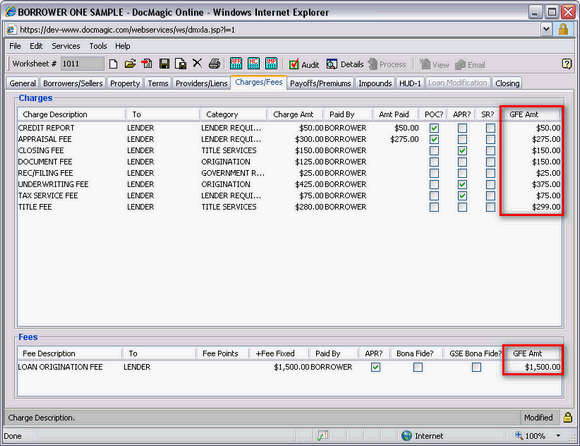Click the security lock icon by address bar

pyautogui.click(x=563, y=29)
